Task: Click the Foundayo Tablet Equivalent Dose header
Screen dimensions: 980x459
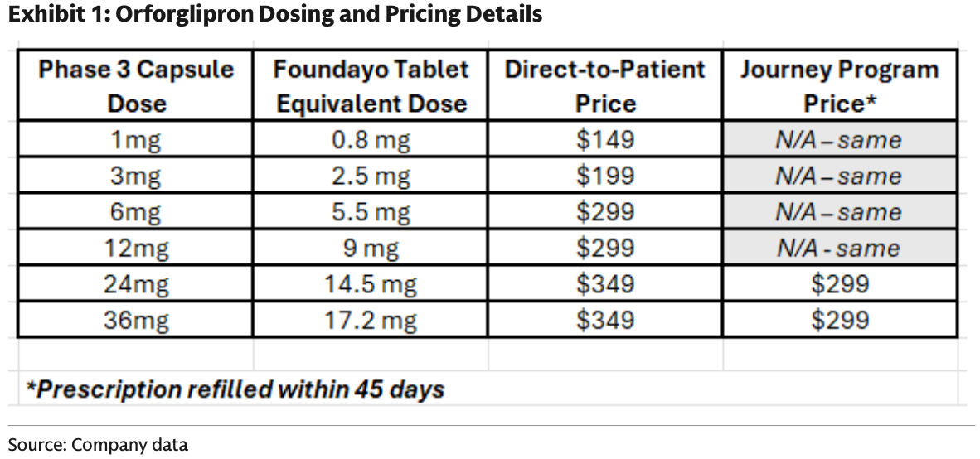Action: pos(371,85)
